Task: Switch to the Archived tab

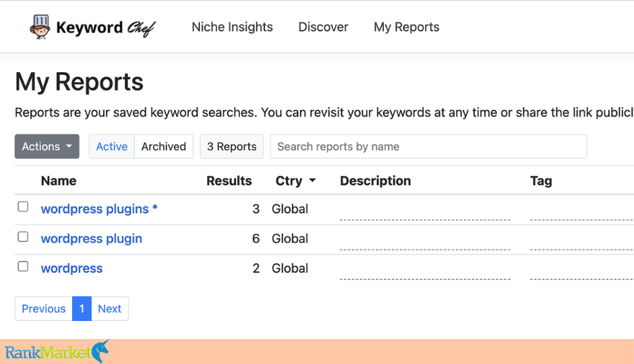Action: (163, 146)
